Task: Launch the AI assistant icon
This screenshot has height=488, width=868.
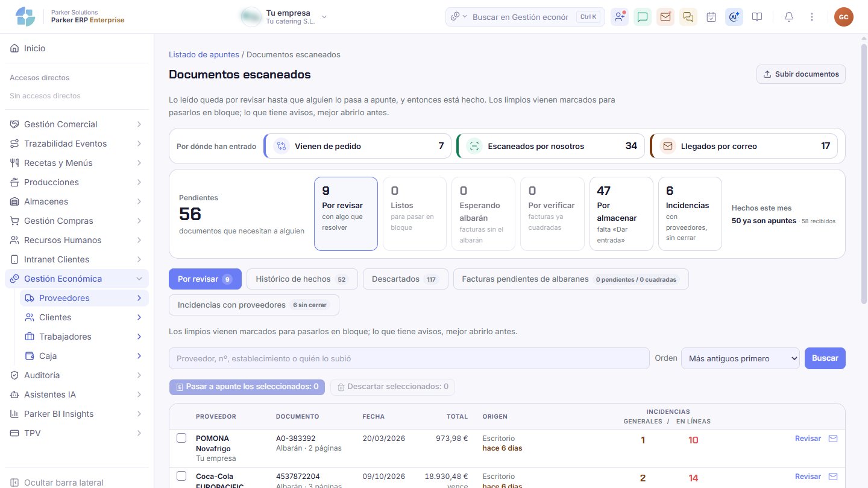Action: point(734,17)
